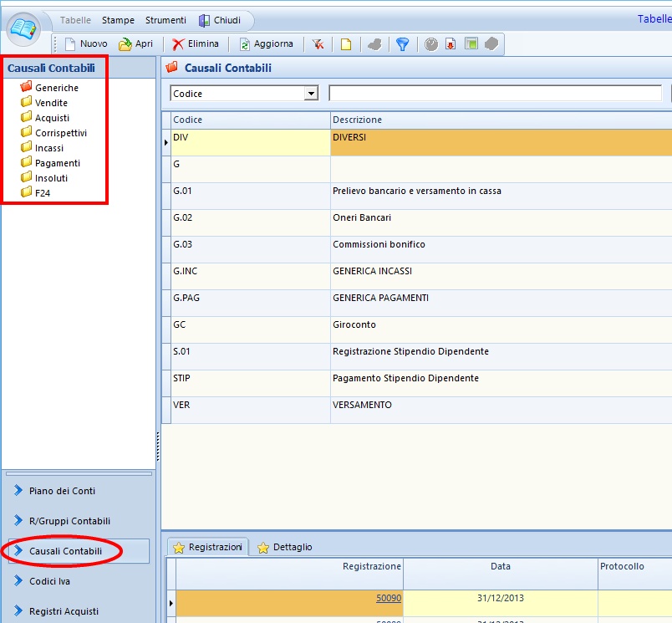Open the Strumenti menu

point(165,20)
